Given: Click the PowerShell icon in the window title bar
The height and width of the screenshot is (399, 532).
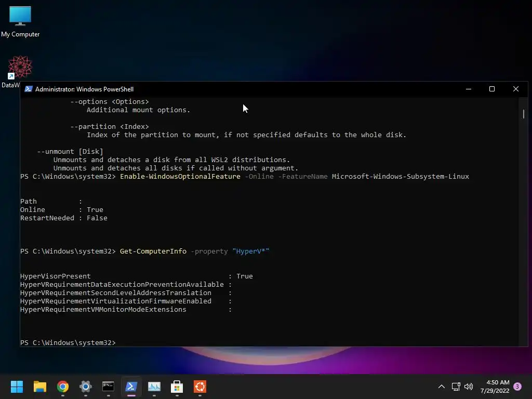Looking at the screenshot, I should pos(29,89).
